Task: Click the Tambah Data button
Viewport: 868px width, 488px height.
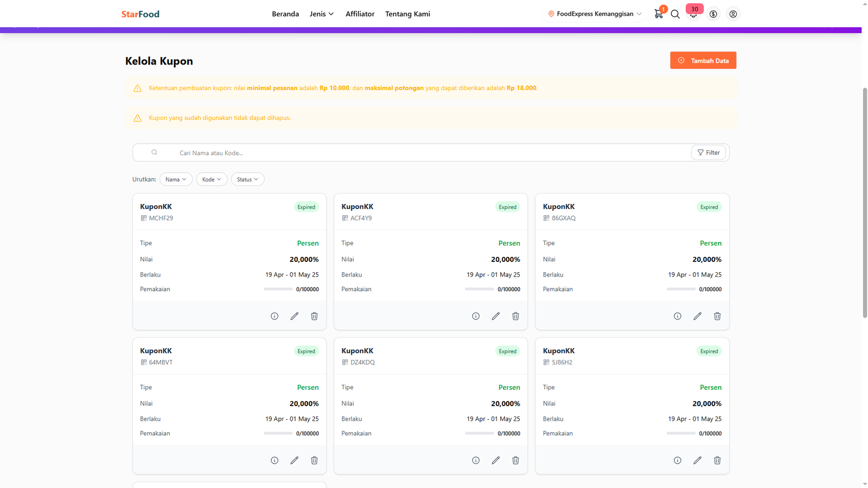Action: click(x=703, y=61)
